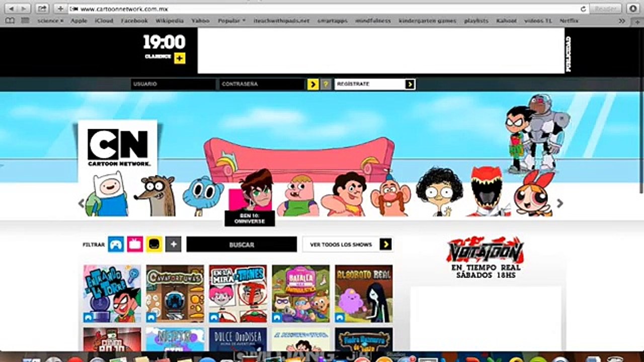Open the Kahoot bookmark

[x=507, y=21]
